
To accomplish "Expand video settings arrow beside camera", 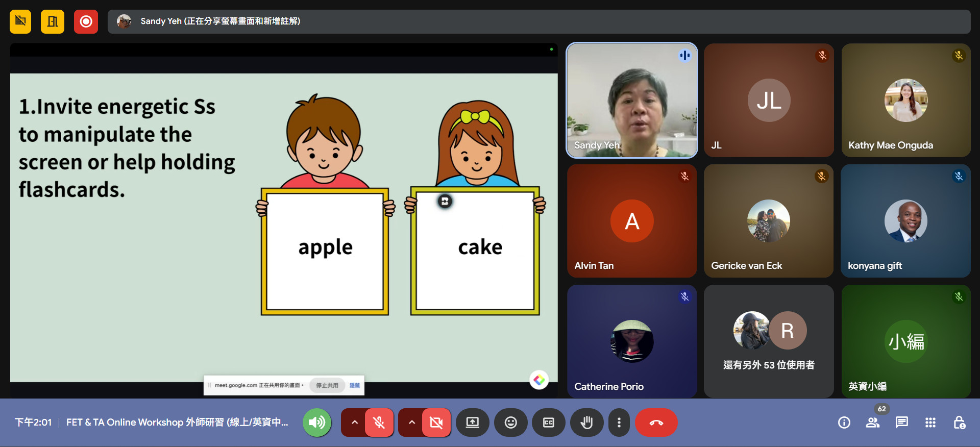I will click(411, 423).
